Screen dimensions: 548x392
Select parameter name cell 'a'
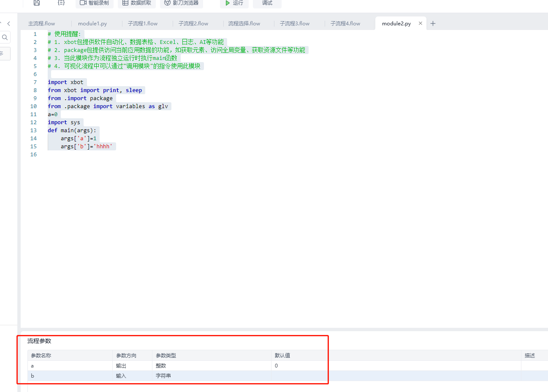click(x=70, y=366)
